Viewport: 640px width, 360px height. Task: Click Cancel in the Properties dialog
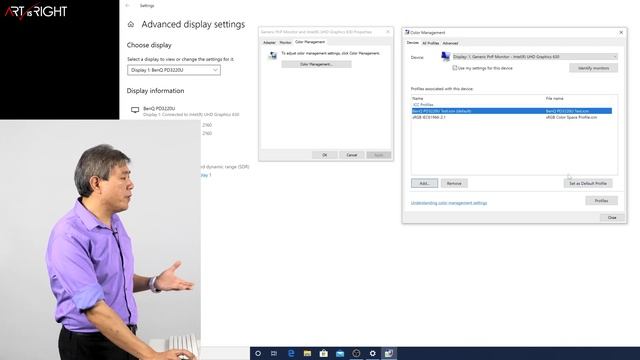352,155
